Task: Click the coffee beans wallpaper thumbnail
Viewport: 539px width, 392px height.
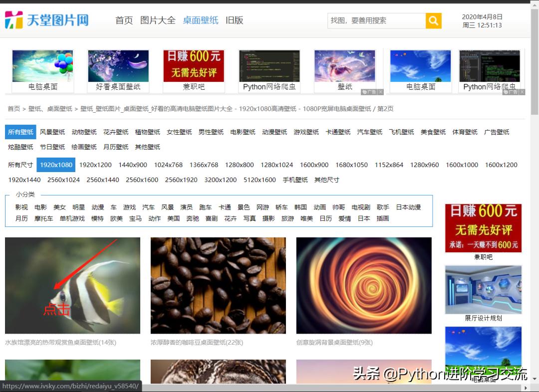Action: [218, 285]
